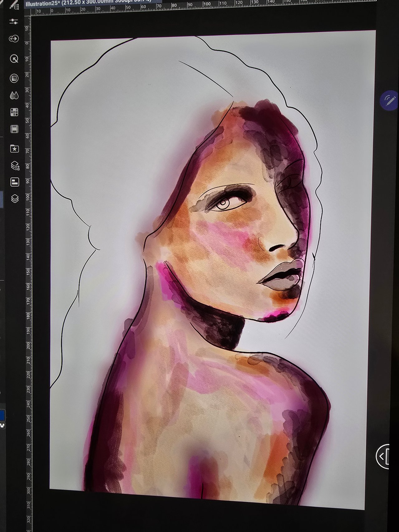Open the two-droplets color mixing icon
399x532 pixels.
point(14,95)
